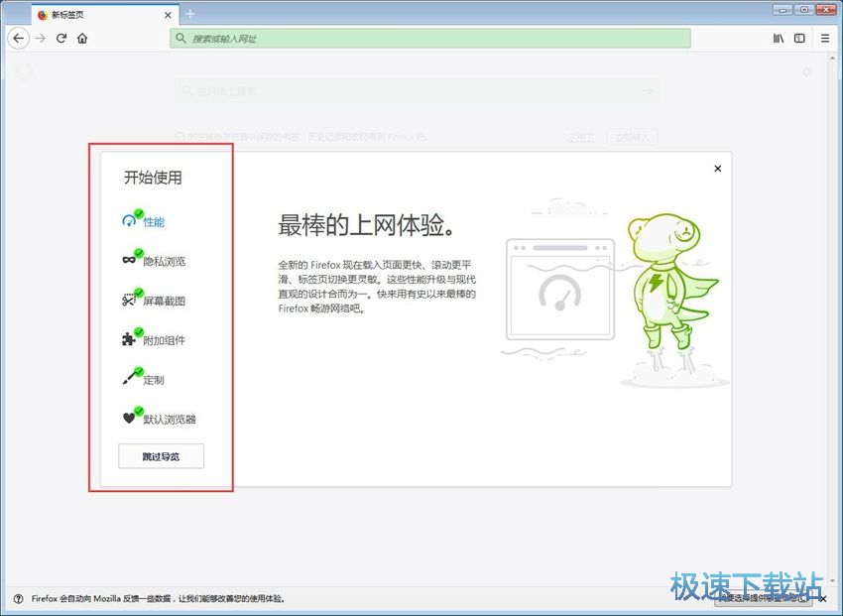Go back using the back arrow button
Viewport: 843px width, 616px height.
click(18, 38)
